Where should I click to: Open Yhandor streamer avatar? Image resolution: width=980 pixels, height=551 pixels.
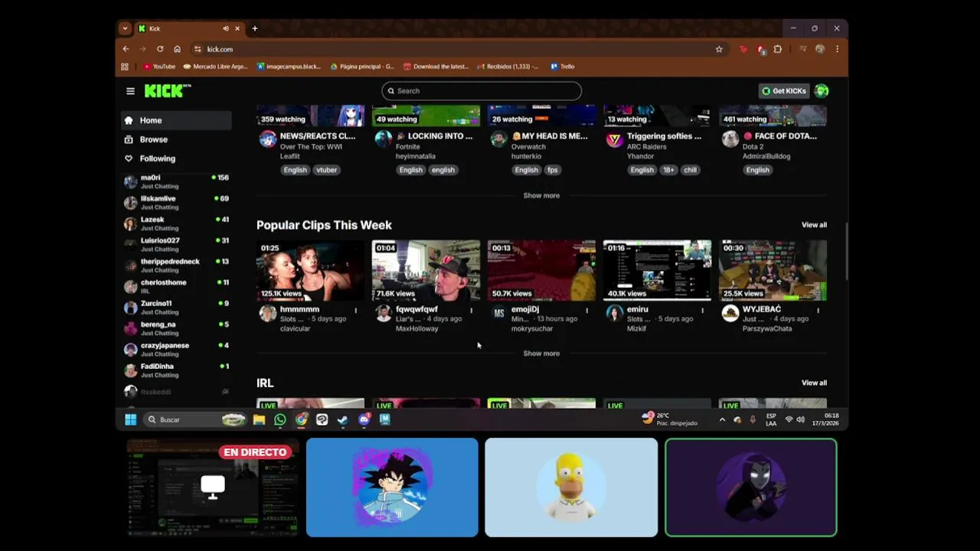614,139
